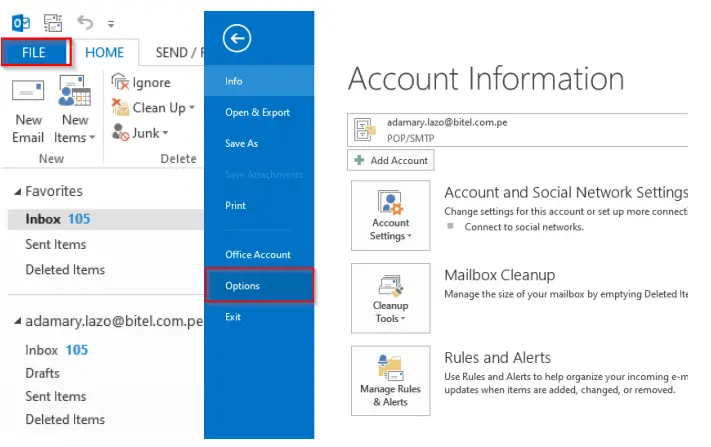
Task: Open the FILE tab
Action: coord(35,53)
